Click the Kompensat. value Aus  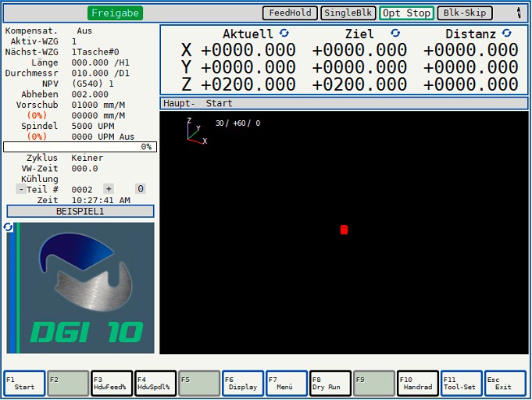84,31
